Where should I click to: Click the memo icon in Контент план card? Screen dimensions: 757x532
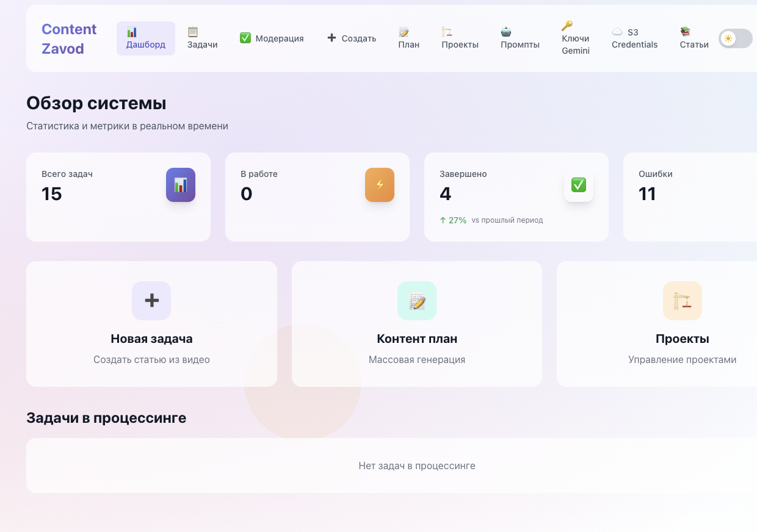(417, 301)
